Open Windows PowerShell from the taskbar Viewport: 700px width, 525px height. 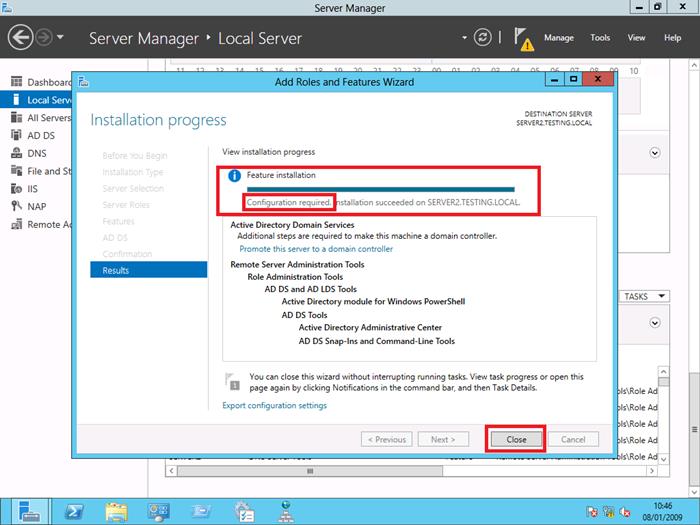tap(73, 512)
